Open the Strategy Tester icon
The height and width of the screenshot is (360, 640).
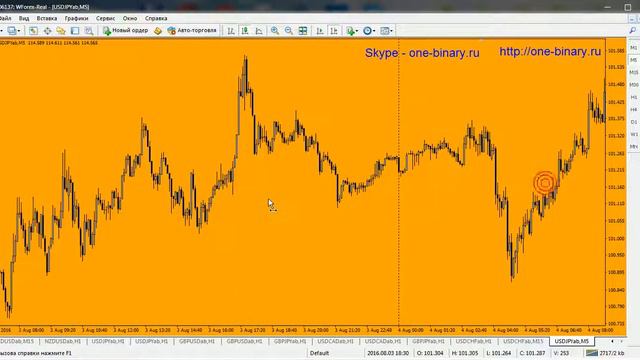click(x=89, y=31)
